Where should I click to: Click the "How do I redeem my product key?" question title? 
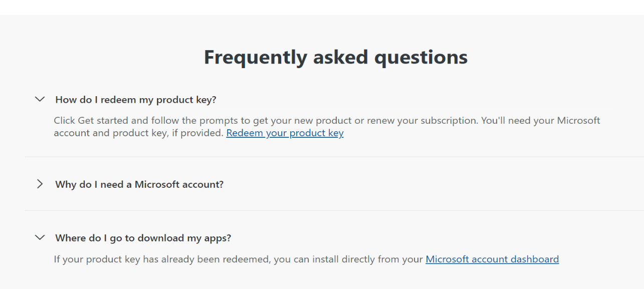click(x=136, y=100)
